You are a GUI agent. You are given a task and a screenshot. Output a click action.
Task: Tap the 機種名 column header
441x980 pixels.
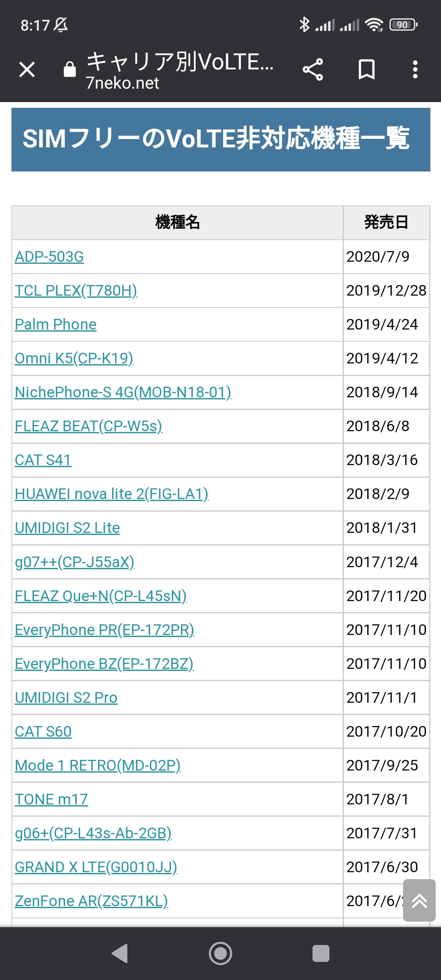[x=177, y=223]
